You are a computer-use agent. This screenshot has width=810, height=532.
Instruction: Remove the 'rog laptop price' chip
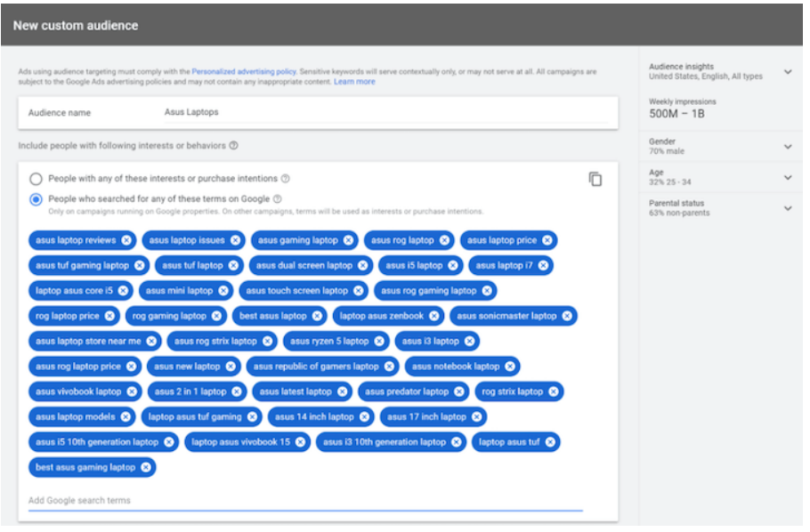pyautogui.click(x=110, y=317)
